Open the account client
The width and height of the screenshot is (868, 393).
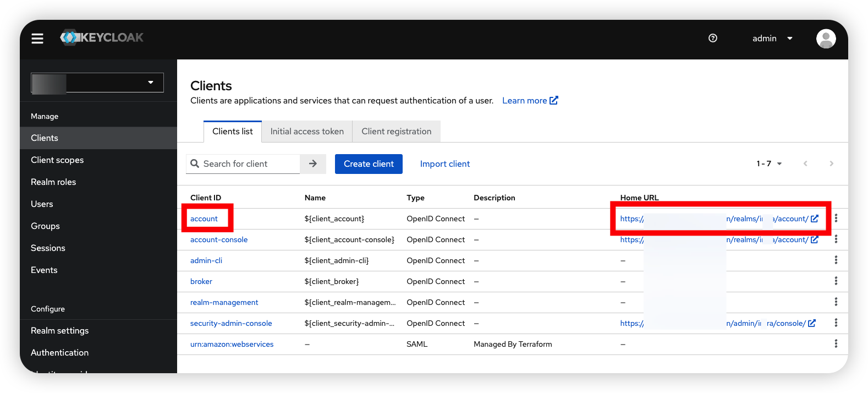[x=204, y=219]
